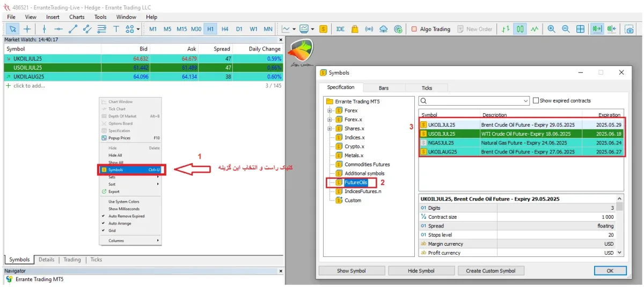The height and width of the screenshot is (287, 644).
Task: Select the Fibonacci retracement tool
Action: pos(102,29)
